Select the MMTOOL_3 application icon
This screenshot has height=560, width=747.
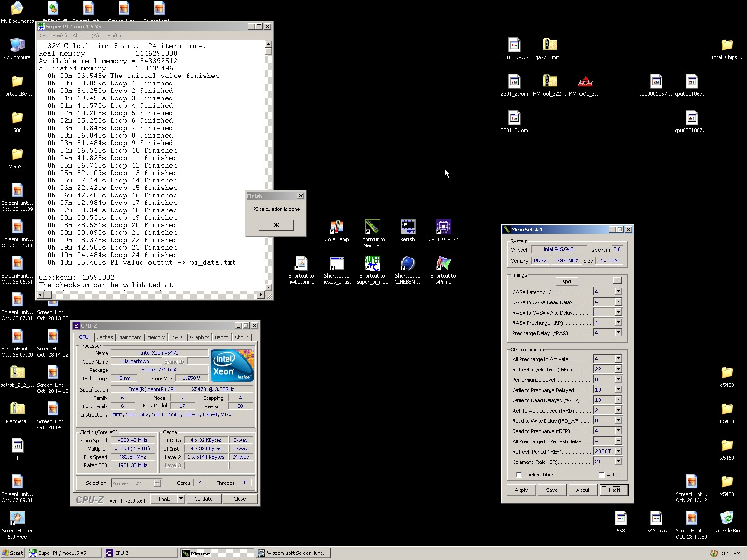click(x=585, y=85)
